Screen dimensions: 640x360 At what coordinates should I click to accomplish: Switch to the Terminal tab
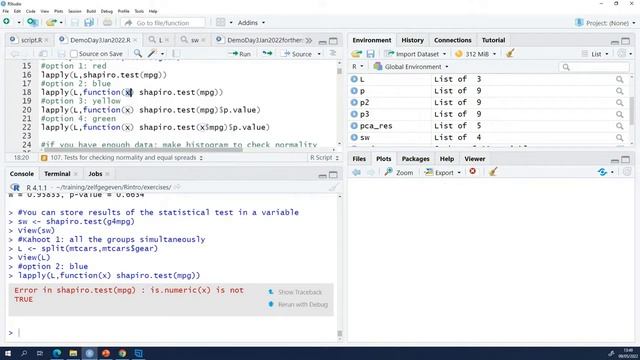pyautogui.click(x=57, y=174)
